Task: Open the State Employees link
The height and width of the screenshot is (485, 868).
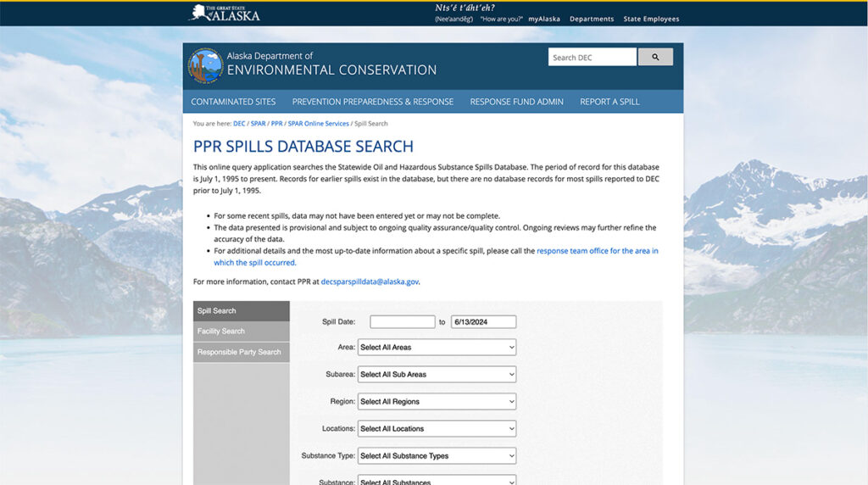Action: (651, 19)
